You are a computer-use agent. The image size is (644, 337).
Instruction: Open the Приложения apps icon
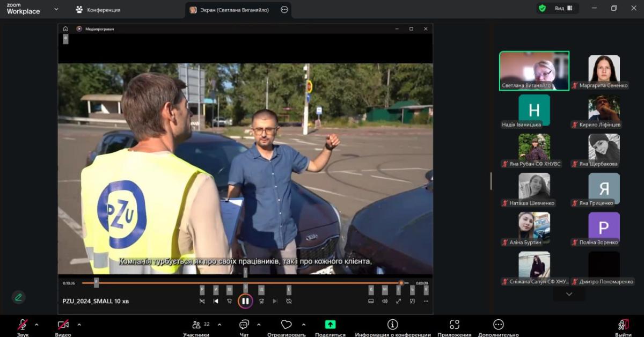click(455, 325)
